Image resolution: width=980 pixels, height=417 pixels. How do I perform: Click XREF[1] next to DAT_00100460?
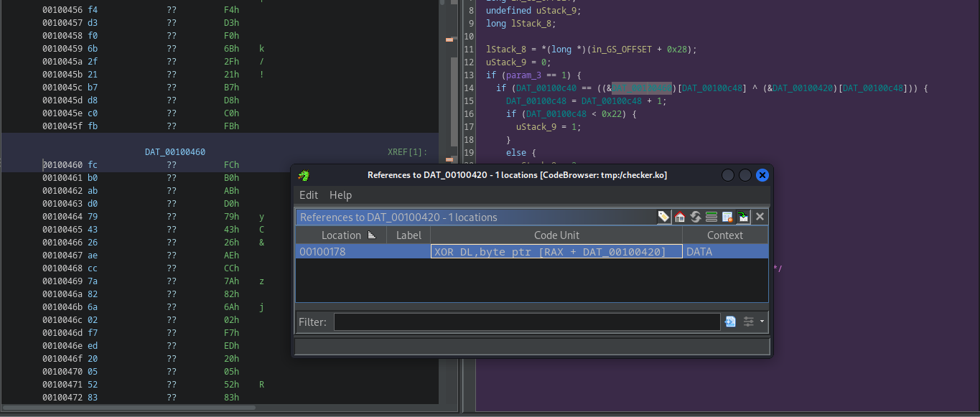(407, 152)
